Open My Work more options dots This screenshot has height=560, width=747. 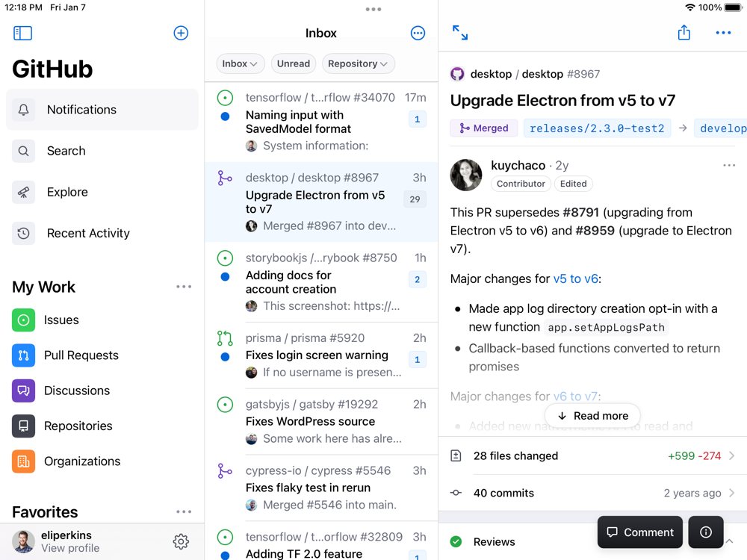184,287
